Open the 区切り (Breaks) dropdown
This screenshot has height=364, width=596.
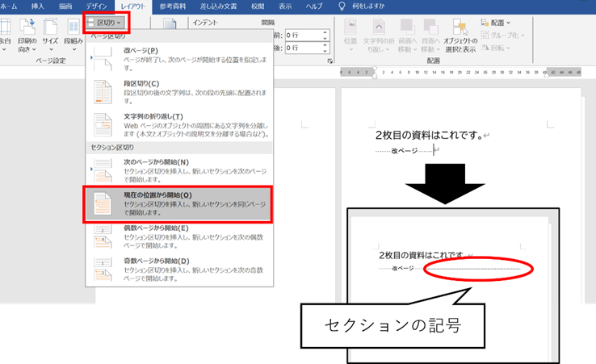tap(104, 23)
